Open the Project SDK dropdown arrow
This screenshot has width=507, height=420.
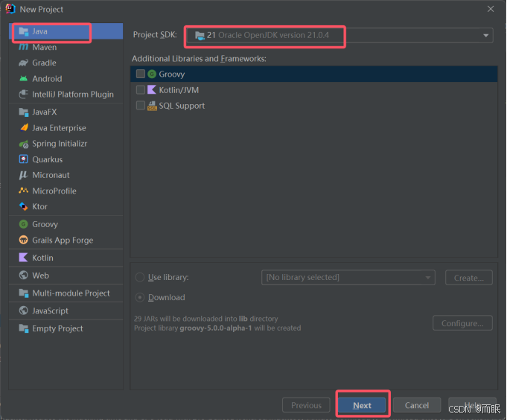[485, 36]
